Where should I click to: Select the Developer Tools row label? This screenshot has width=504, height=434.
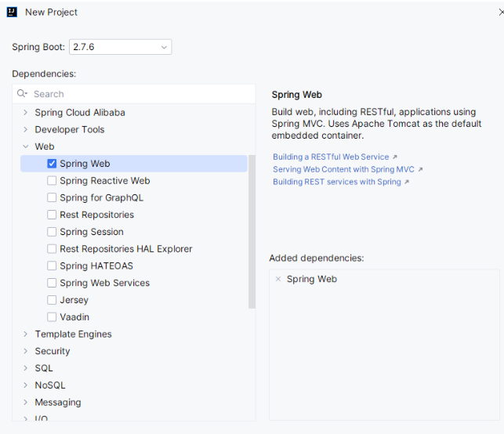70,129
